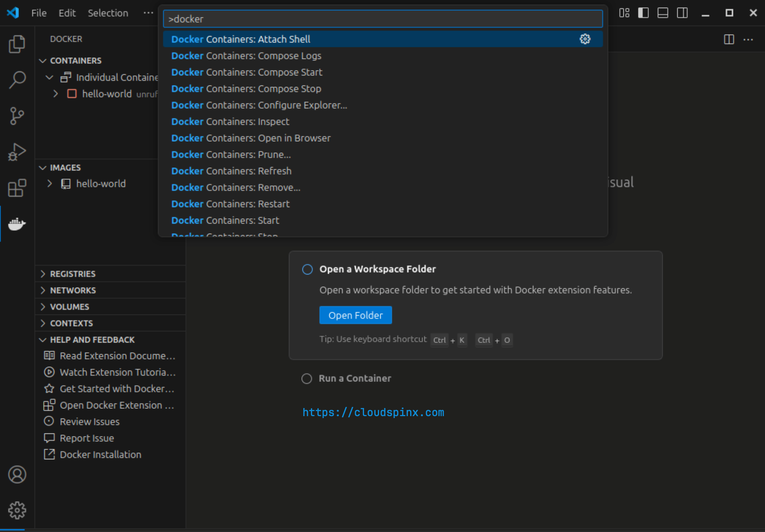Viewport: 765px width, 532px height.
Task: Click the Open Folder button
Action: pyautogui.click(x=355, y=315)
